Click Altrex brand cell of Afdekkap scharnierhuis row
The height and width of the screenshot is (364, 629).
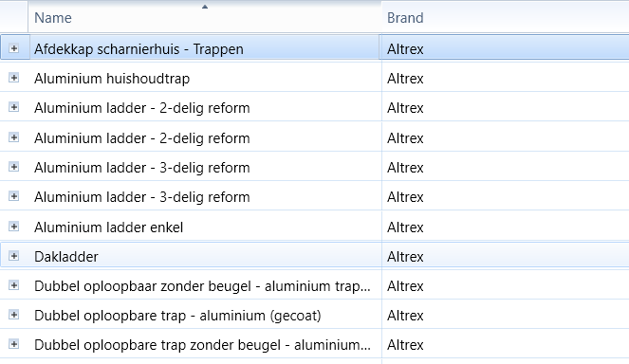point(505,48)
